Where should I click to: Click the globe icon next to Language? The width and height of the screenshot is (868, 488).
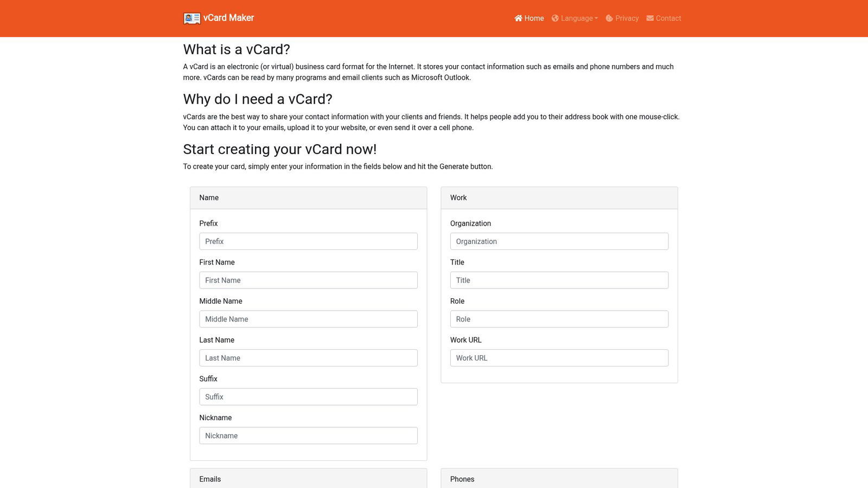pos(554,18)
